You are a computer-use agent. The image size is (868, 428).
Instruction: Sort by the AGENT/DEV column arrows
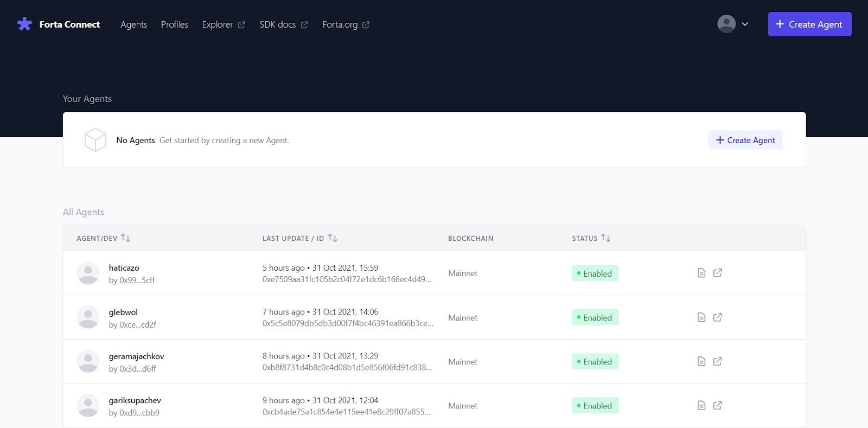pos(126,238)
